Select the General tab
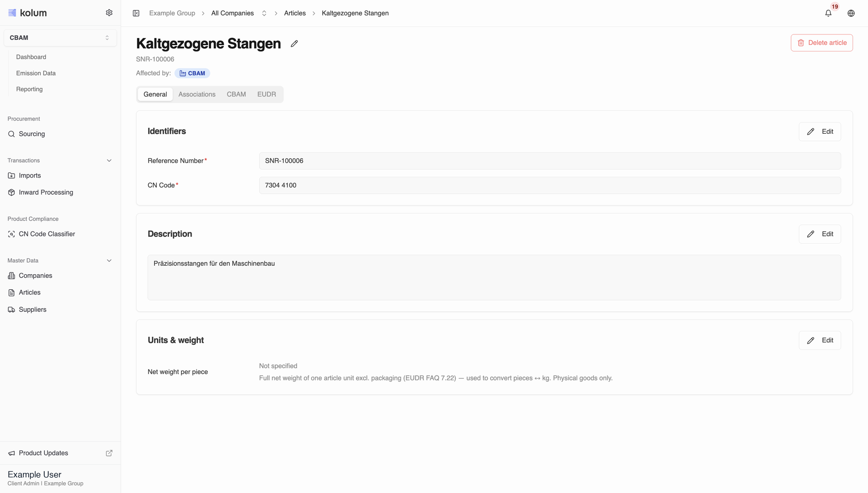Viewport: 868px width, 493px height. coord(155,94)
